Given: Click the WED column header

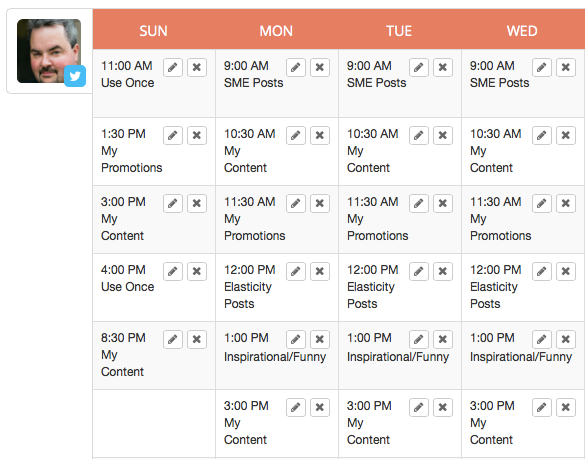Looking at the screenshot, I should 522,31.
